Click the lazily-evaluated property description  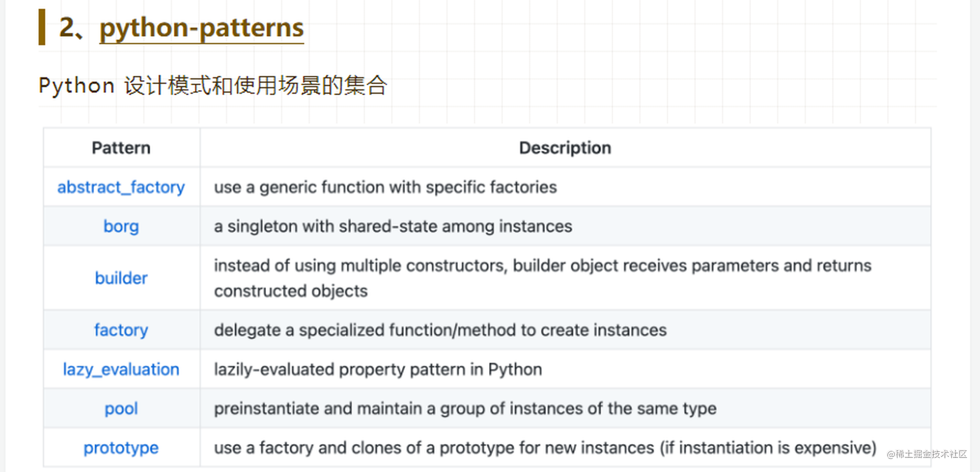tap(378, 369)
